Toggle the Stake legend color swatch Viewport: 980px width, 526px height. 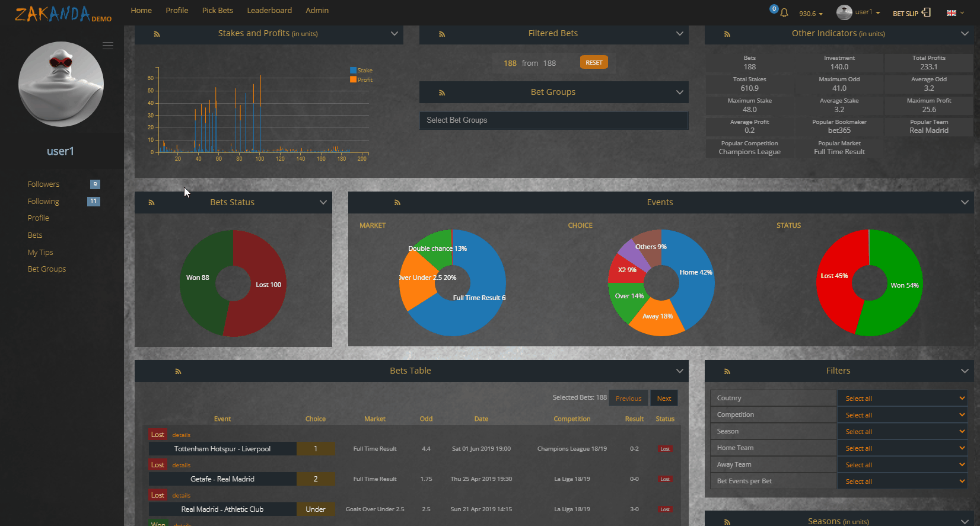(x=353, y=71)
